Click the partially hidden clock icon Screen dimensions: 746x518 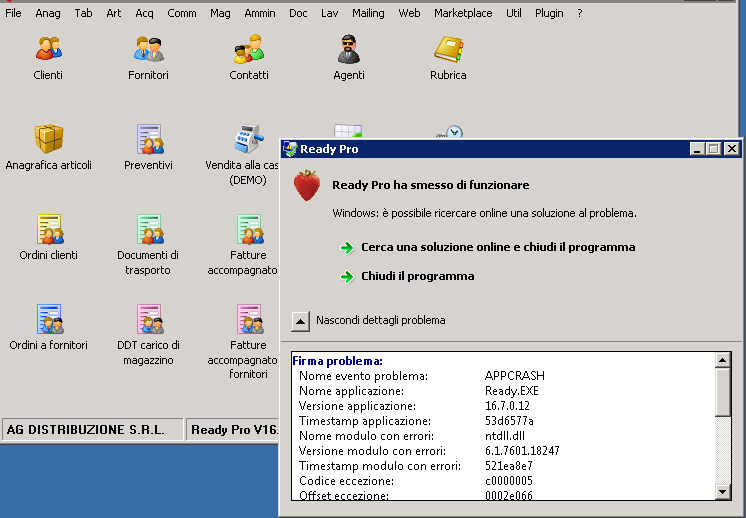click(x=451, y=131)
